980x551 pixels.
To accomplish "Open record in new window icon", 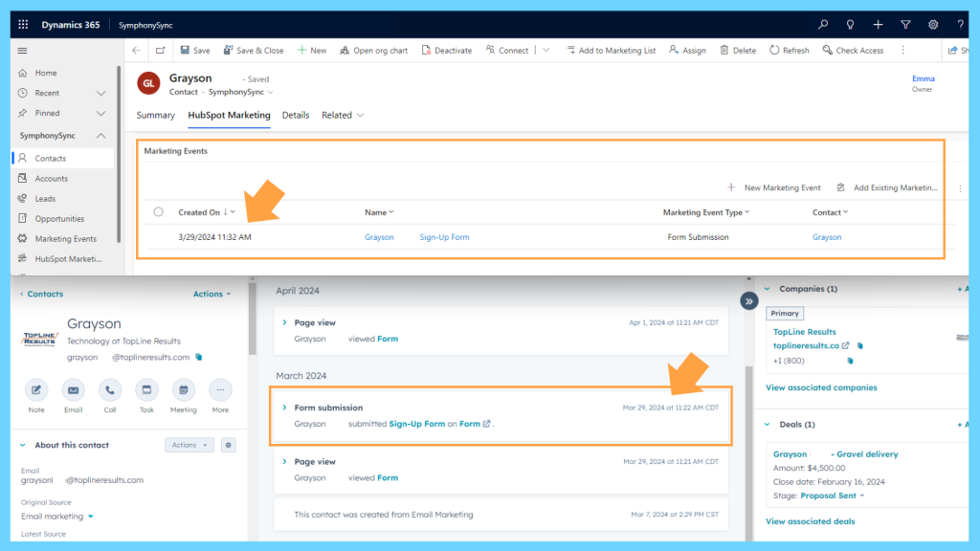I will click(161, 50).
